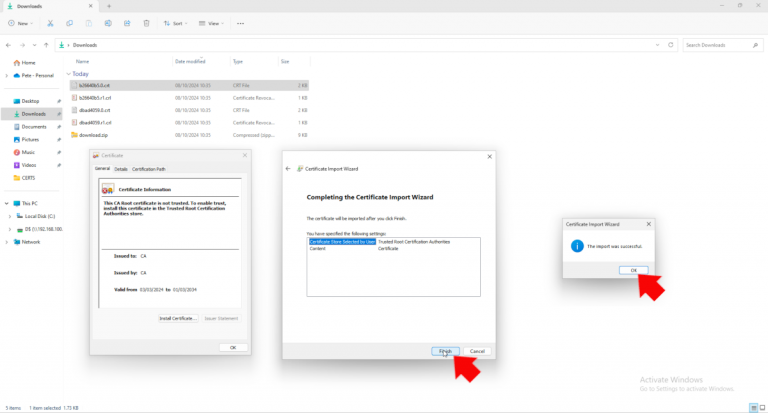Viewport: 768px width, 413px height.
Task: Open the Sort dropdown menu
Action: click(176, 22)
